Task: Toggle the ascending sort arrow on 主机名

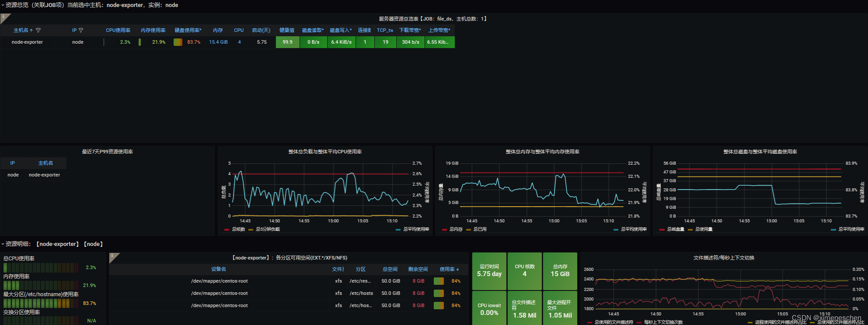Action: 31,31
